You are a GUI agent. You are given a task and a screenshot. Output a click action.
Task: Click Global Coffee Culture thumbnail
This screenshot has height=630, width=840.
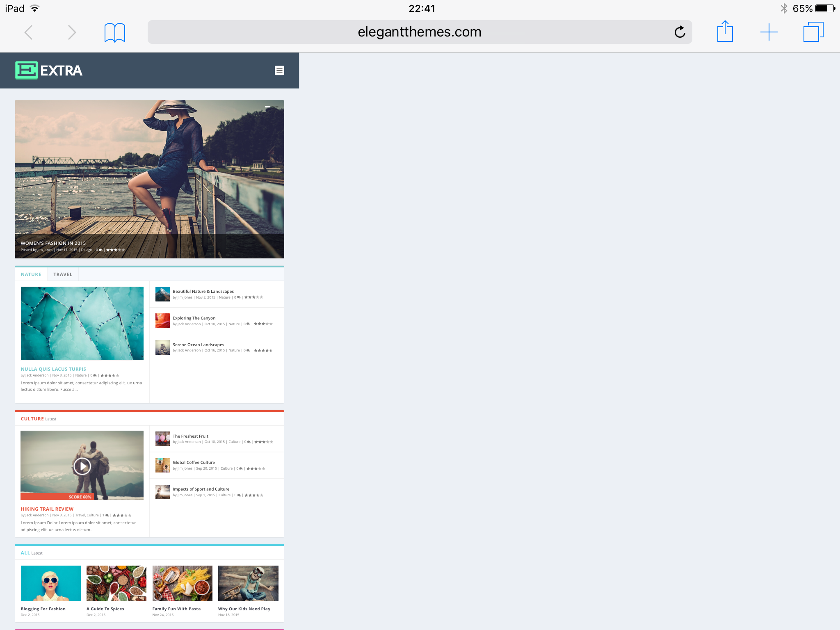(162, 465)
